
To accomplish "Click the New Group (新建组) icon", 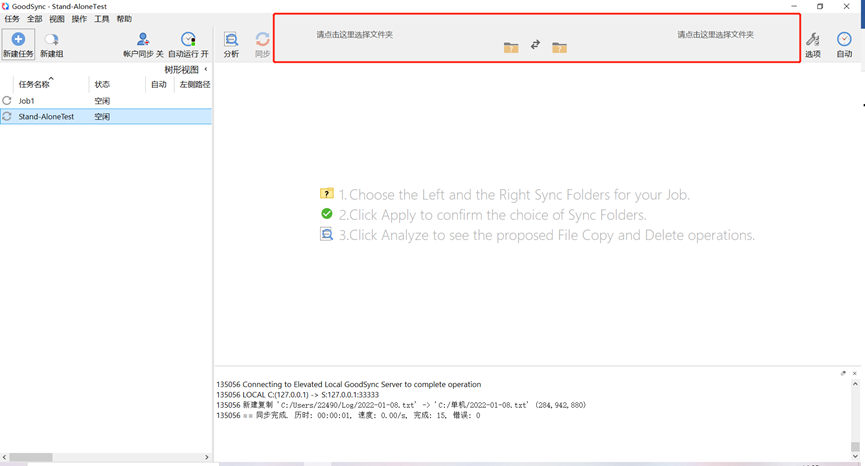I will [x=51, y=40].
